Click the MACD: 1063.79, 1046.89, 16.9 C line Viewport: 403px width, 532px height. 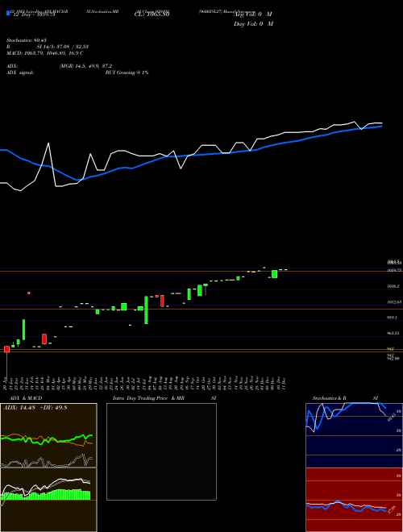[x=45, y=53]
